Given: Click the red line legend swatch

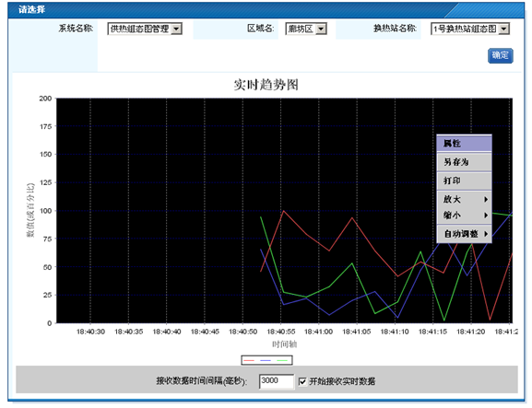Looking at the screenshot, I should click(249, 360).
